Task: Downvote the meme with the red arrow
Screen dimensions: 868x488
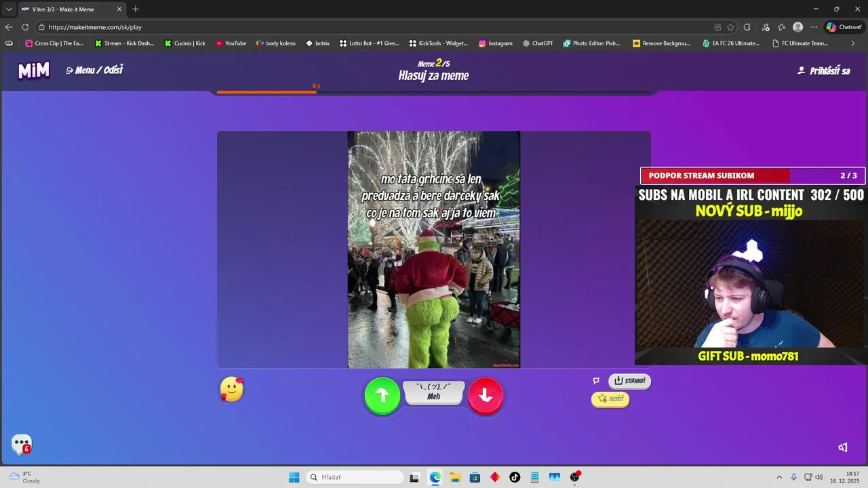Action: 486,395
